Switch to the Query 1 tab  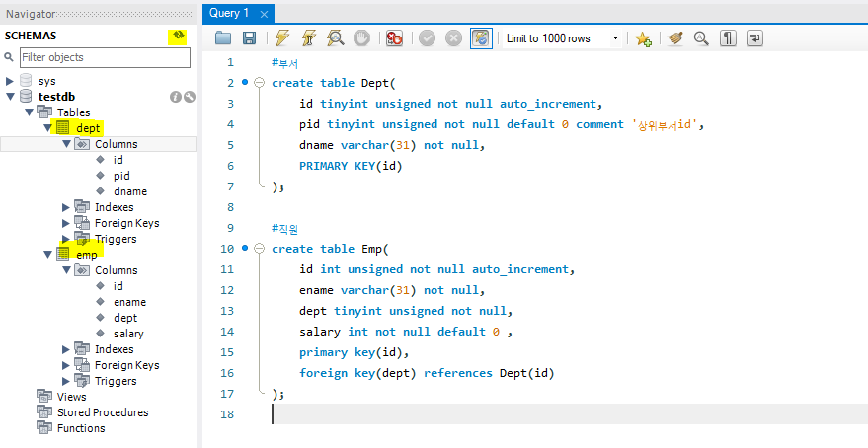229,13
